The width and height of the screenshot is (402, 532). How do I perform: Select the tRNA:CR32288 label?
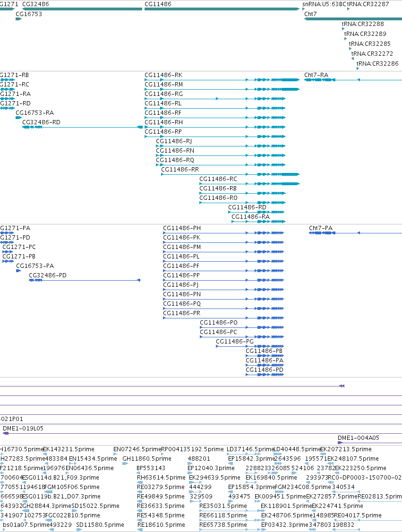click(363, 24)
